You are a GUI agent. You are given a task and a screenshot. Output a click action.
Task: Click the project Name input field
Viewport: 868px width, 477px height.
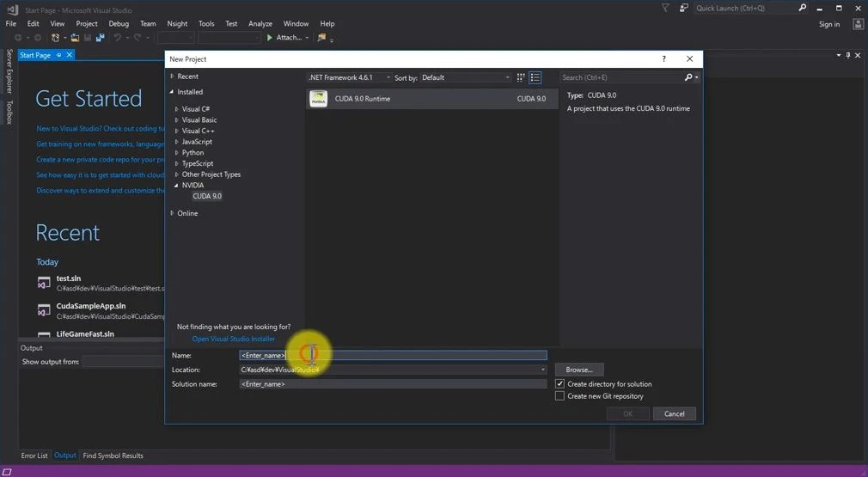(x=393, y=355)
